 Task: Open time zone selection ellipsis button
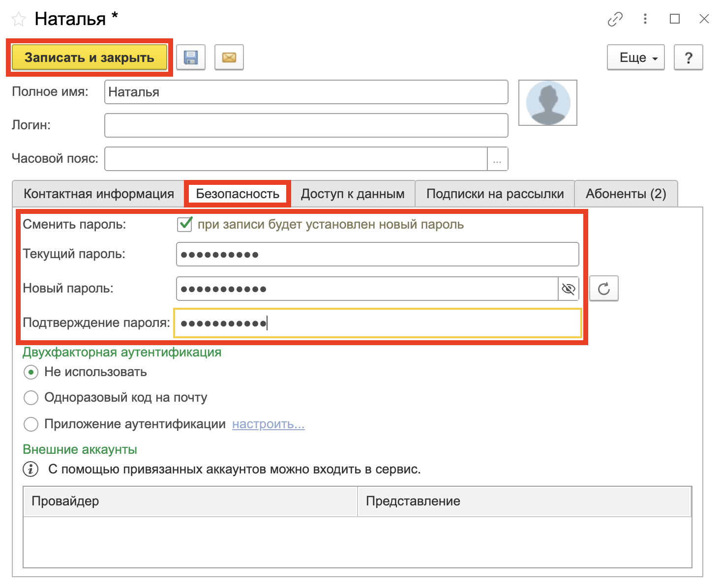(497, 159)
